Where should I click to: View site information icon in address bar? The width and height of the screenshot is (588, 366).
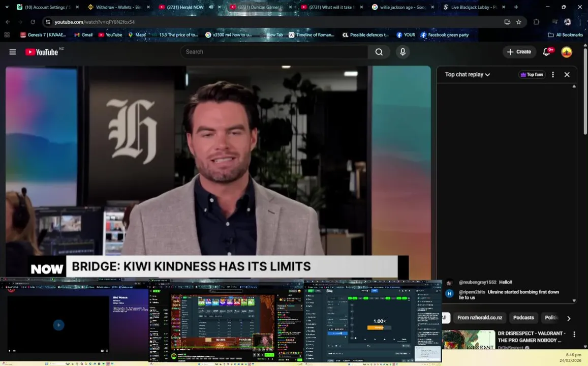click(x=48, y=22)
